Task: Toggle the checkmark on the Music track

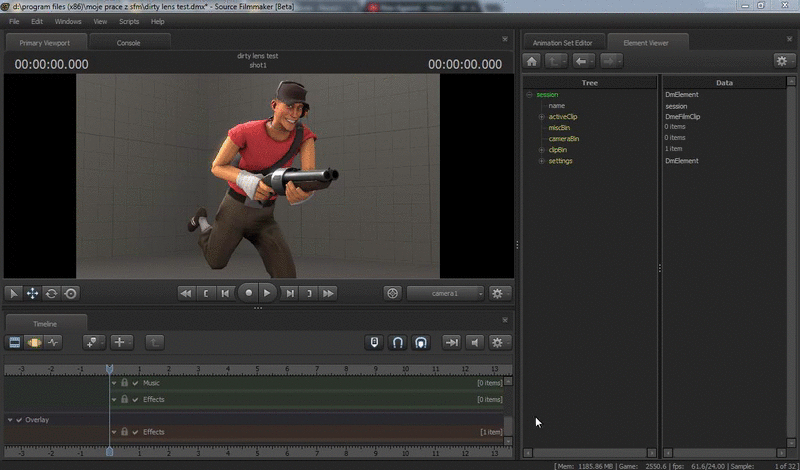Action: (x=135, y=383)
